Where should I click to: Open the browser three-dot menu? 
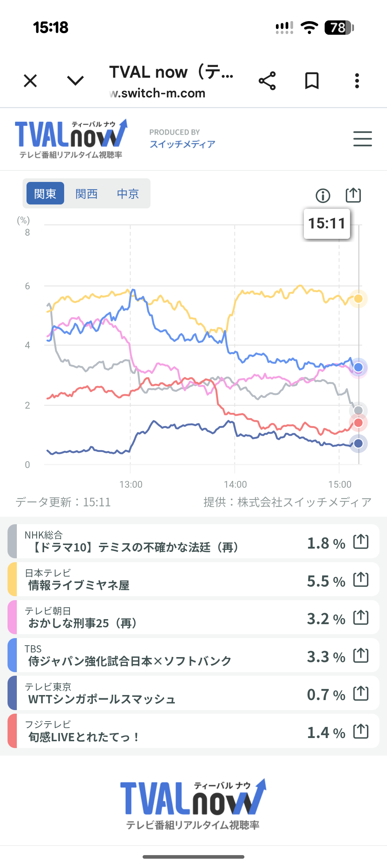[357, 81]
